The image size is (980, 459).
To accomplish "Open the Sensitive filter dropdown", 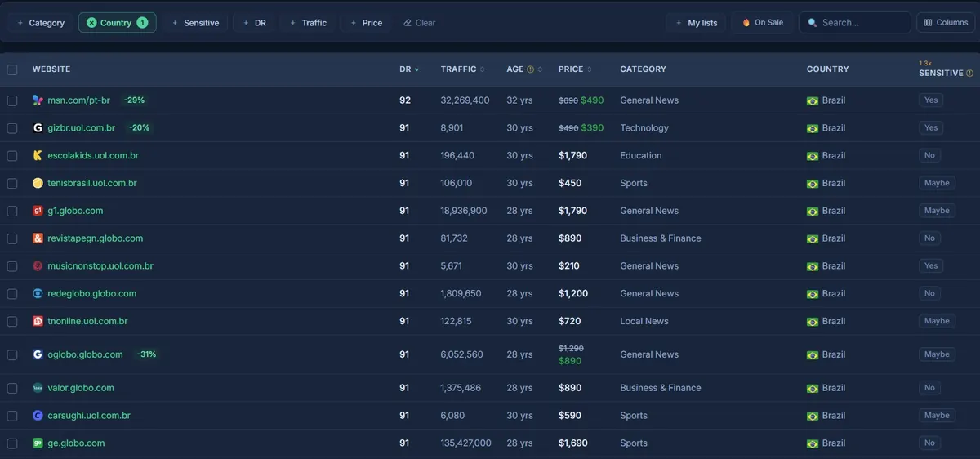I will 195,23.
